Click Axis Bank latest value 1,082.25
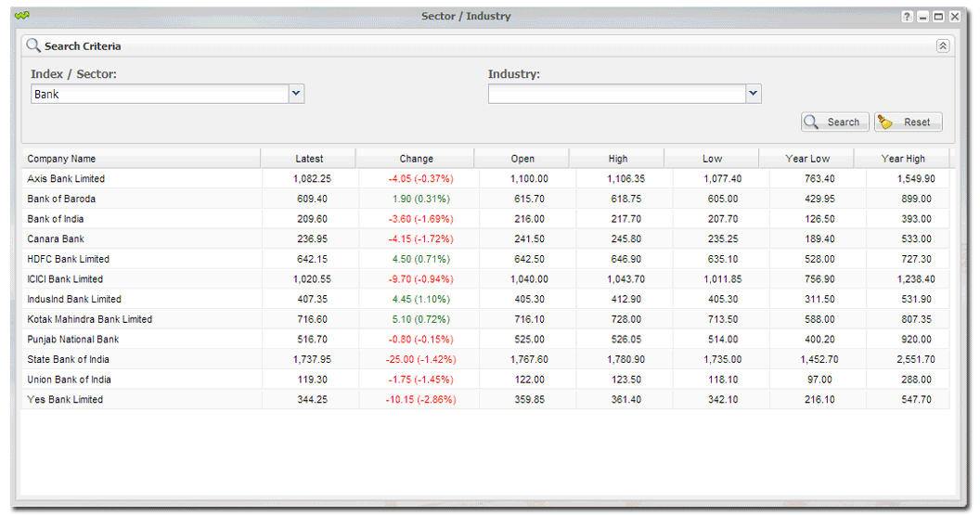Viewport: 980px width, 515px height. tap(312, 179)
